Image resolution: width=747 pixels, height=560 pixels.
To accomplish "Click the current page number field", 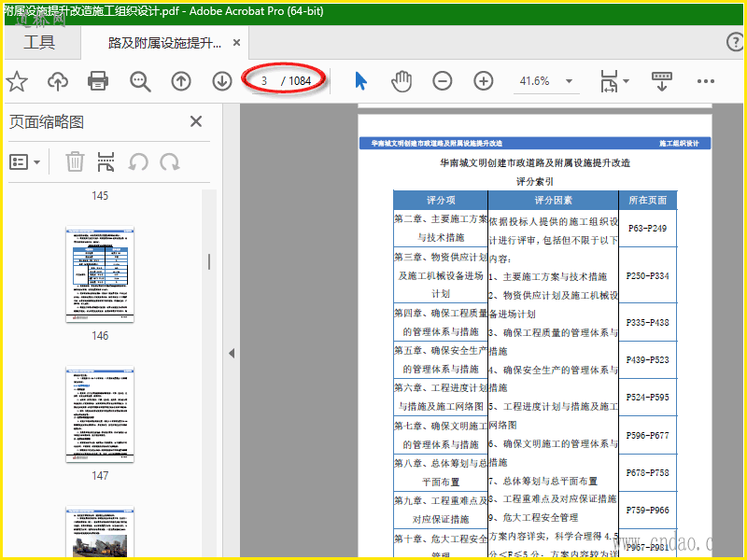I will (x=264, y=81).
